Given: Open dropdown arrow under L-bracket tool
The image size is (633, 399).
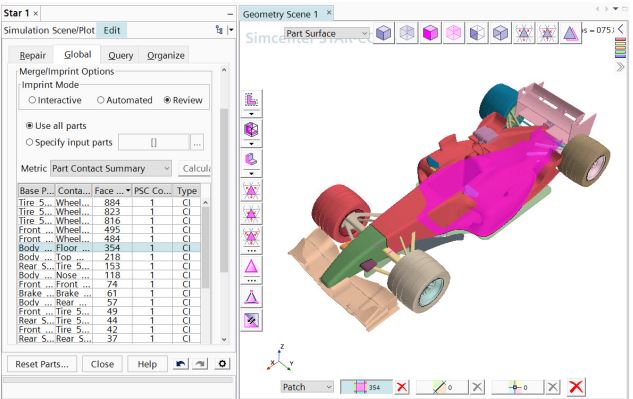Looking at the screenshot, I should tap(251, 174).
